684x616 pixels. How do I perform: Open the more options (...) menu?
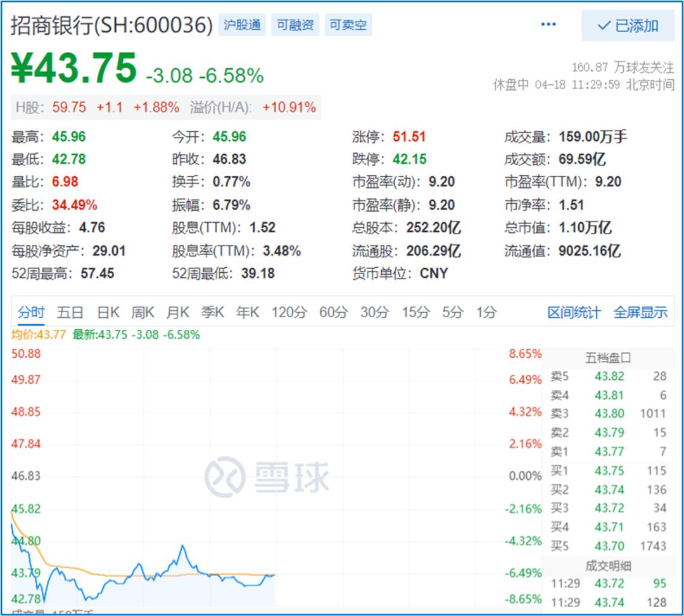point(547,24)
